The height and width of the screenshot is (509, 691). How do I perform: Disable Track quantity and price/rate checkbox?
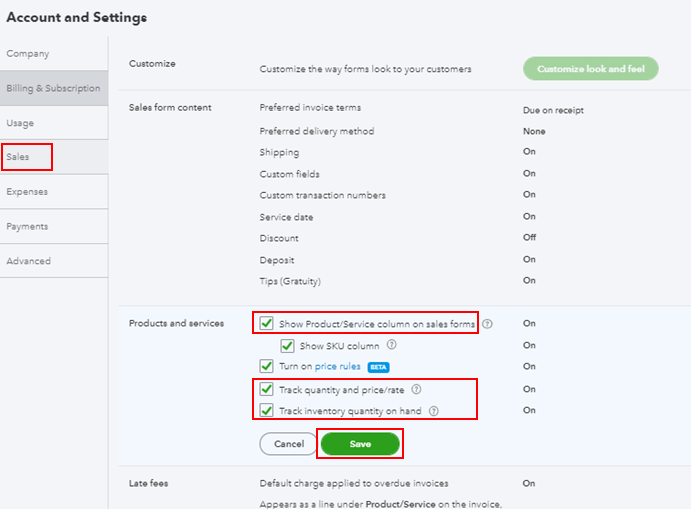click(266, 390)
